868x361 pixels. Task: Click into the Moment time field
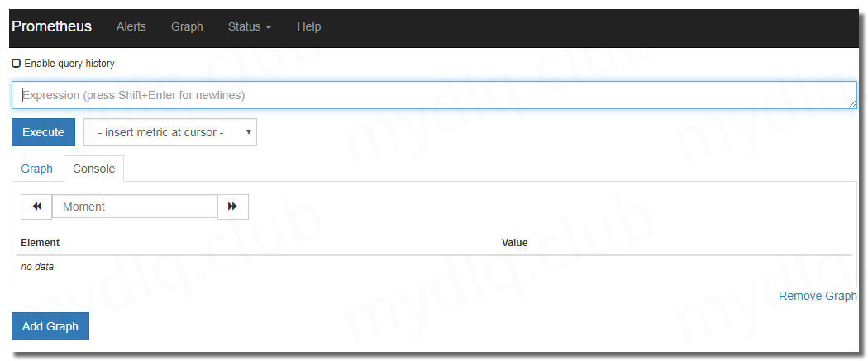pos(135,207)
